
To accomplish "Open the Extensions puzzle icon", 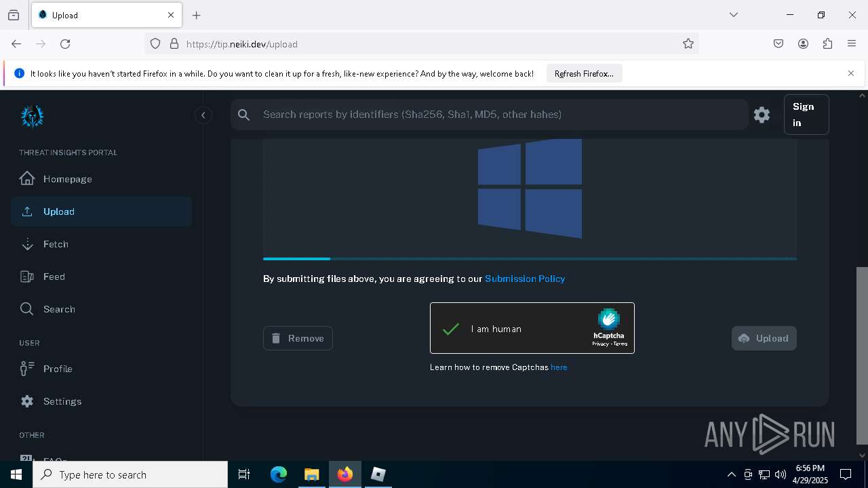I will pyautogui.click(x=827, y=43).
